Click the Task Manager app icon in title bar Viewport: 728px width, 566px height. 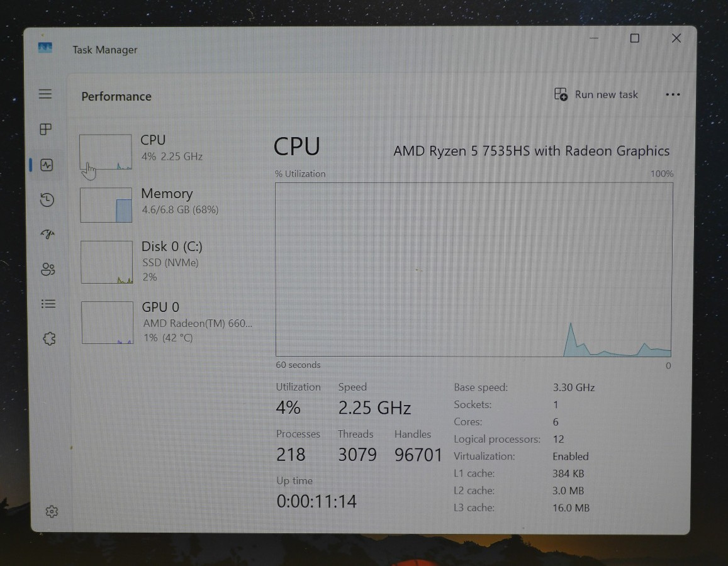pos(45,47)
